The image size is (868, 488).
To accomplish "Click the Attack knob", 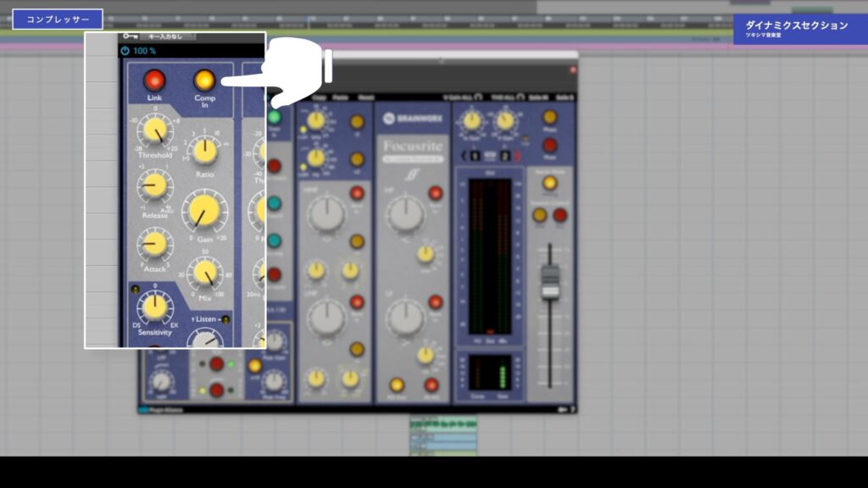I will click(x=154, y=244).
